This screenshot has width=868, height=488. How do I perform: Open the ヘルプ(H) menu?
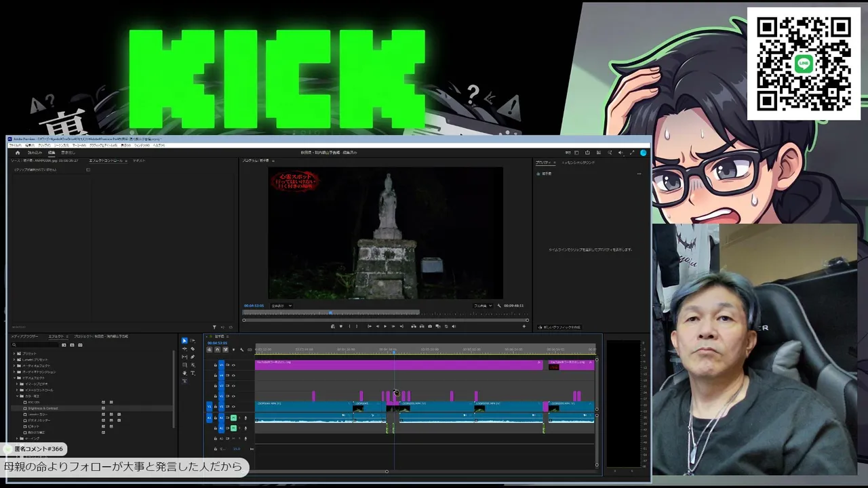pos(159,145)
